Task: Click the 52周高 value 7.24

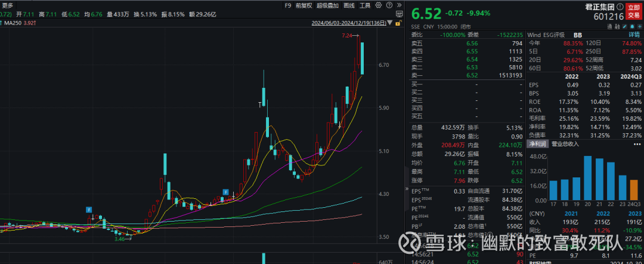Action: click(x=635, y=62)
